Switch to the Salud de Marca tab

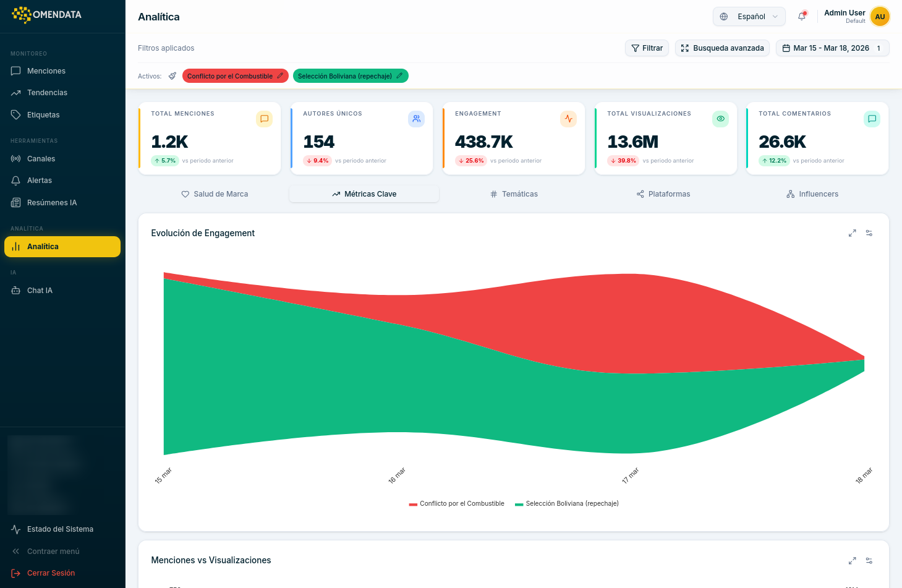[215, 194]
